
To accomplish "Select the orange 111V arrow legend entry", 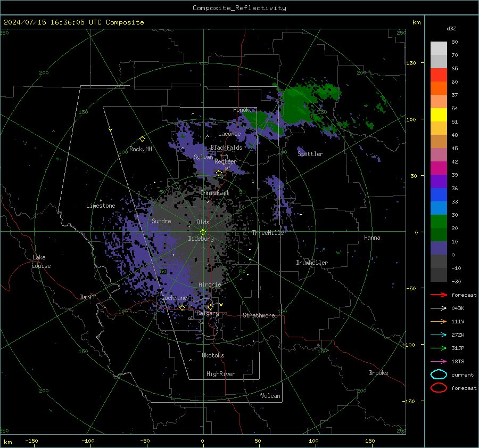I will (x=439, y=321).
